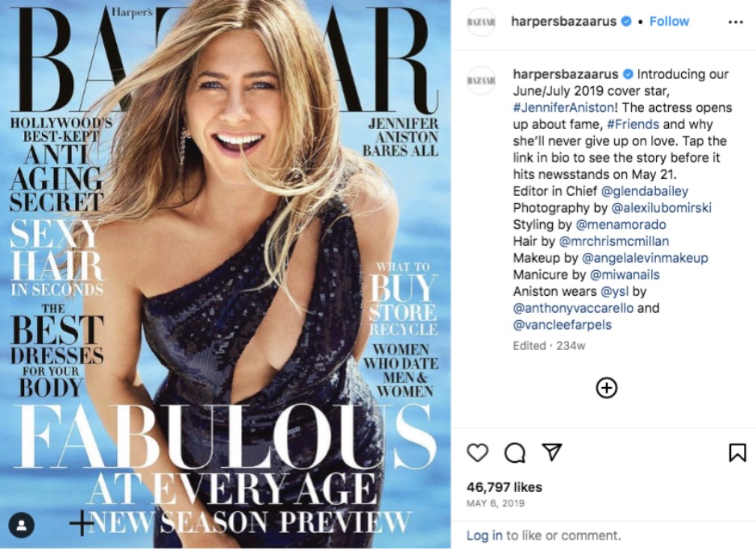Open the #Friends hashtag link
This screenshot has height=550, width=756.
[633, 124]
